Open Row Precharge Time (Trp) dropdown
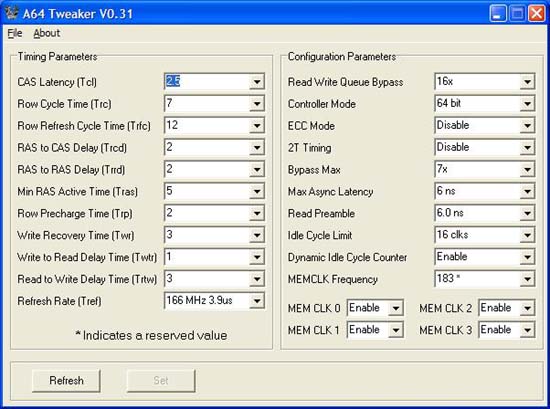The image size is (550, 409). point(257,213)
